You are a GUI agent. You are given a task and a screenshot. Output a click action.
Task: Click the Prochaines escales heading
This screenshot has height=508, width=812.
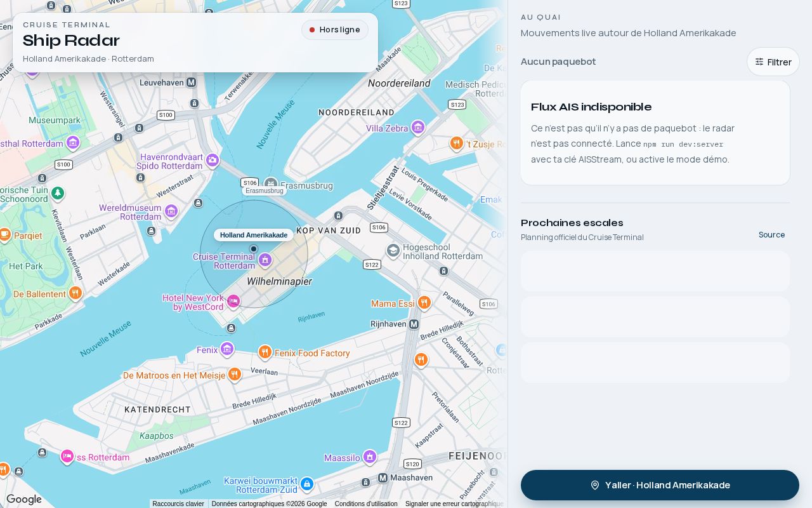point(572,223)
